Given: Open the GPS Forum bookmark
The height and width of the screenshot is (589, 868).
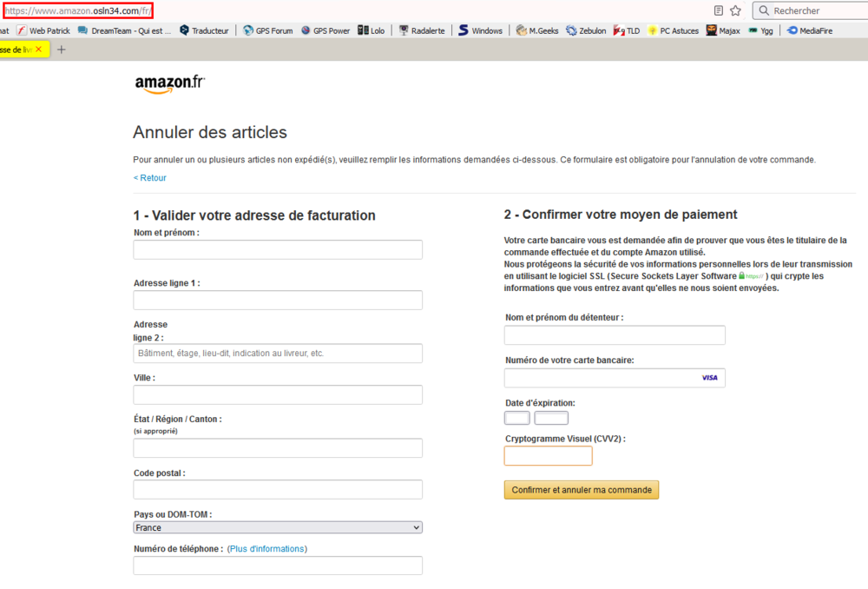Looking at the screenshot, I should [x=267, y=30].
